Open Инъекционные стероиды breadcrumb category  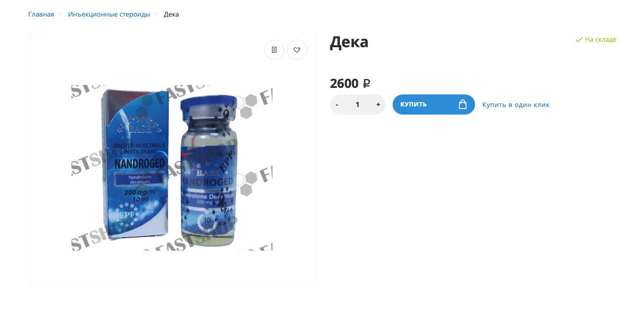(x=109, y=14)
